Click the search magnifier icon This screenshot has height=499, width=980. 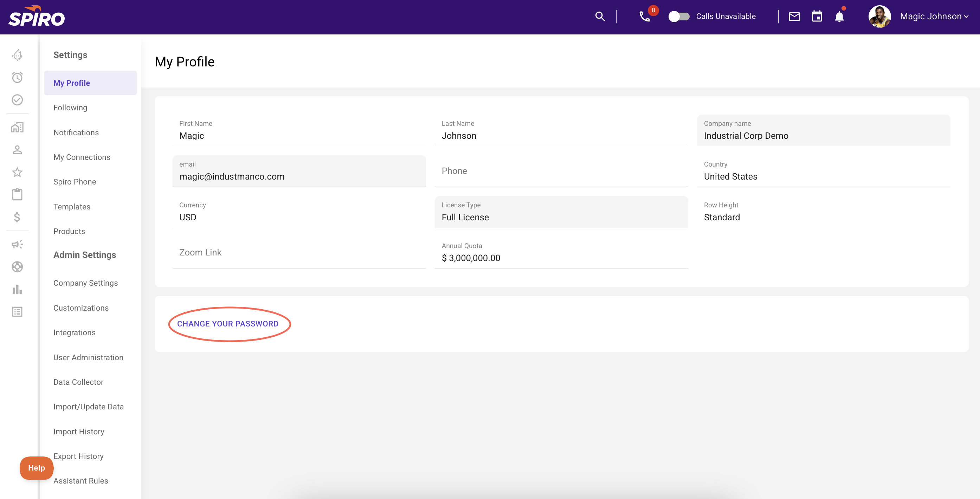[600, 17]
